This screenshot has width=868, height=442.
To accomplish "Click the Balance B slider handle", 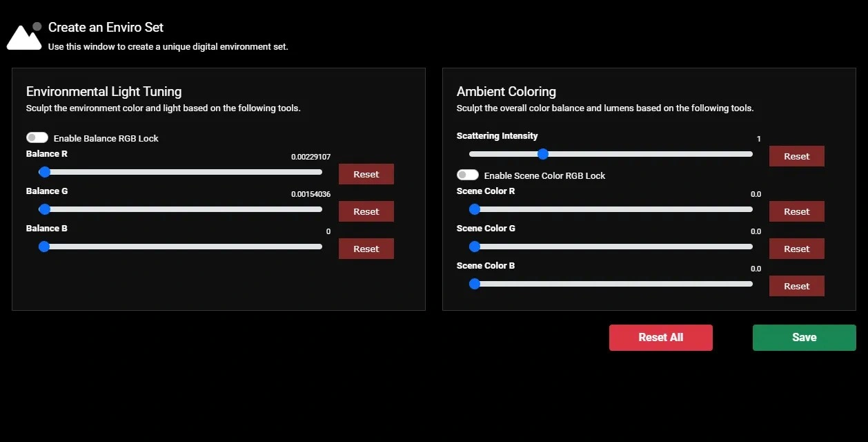I will coord(44,247).
